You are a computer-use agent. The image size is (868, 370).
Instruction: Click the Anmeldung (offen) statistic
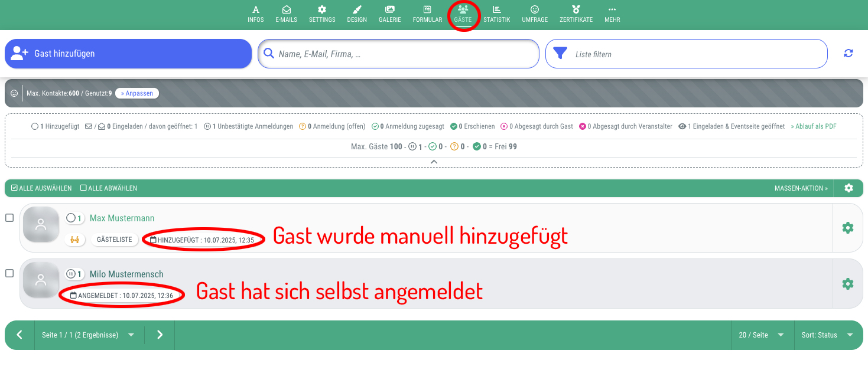[333, 126]
